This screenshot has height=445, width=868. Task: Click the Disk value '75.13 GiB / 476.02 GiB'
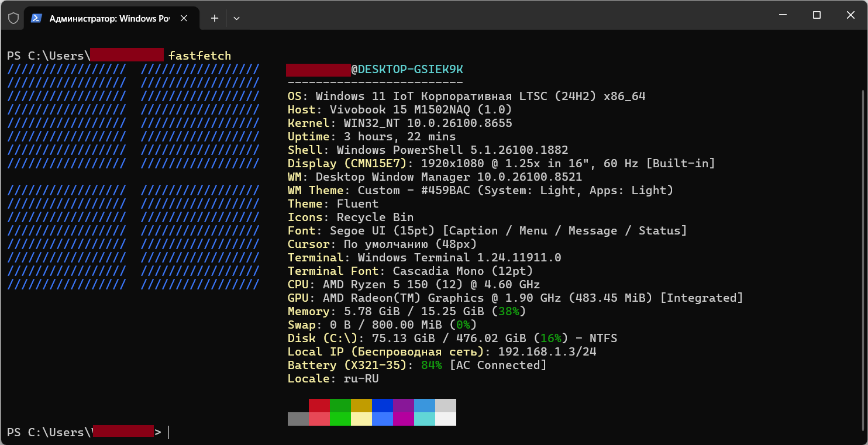click(x=449, y=338)
